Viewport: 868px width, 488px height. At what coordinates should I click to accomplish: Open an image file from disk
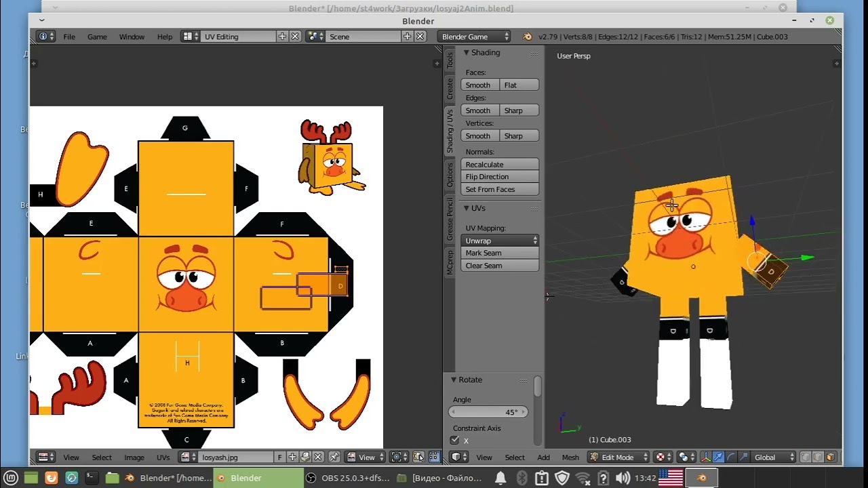pos(305,457)
